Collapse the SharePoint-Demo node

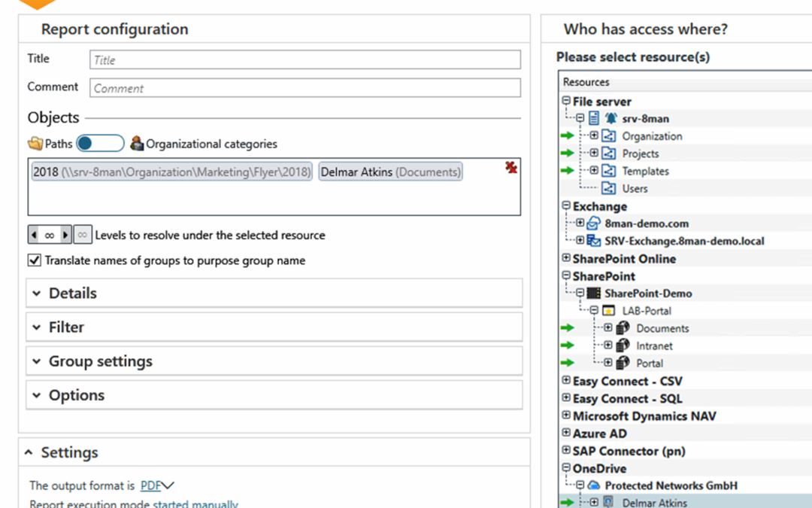tap(580, 293)
